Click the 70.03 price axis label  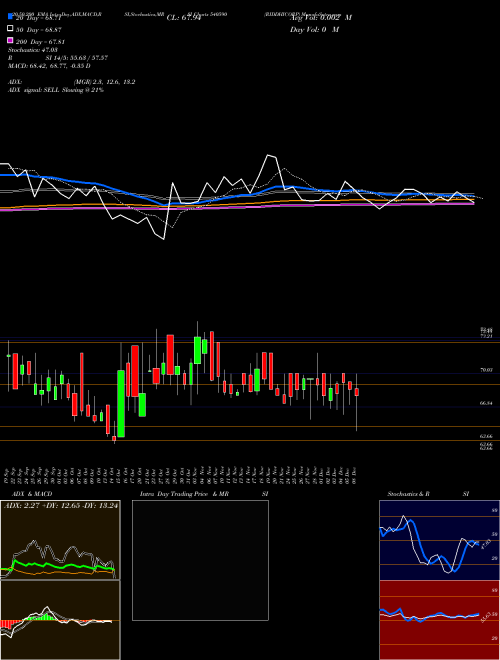[x=487, y=370]
